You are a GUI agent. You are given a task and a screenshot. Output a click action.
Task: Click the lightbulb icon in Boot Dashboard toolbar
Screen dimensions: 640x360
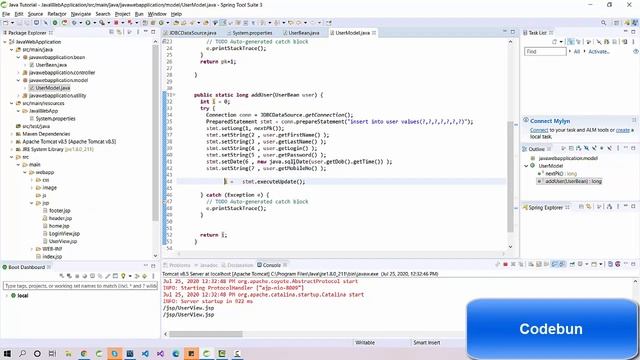pyautogui.click(x=123, y=276)
